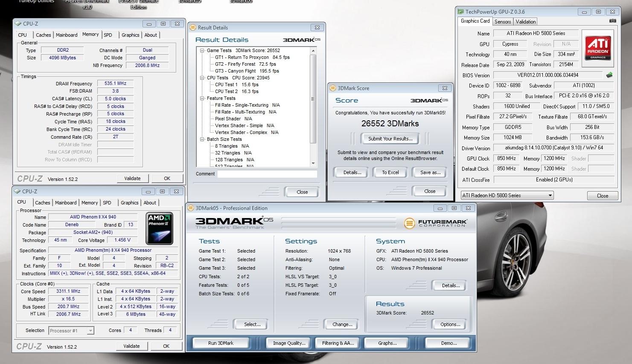Click the Driver Version field in GPU-Z
632x364 pixels.
(554, 148)
